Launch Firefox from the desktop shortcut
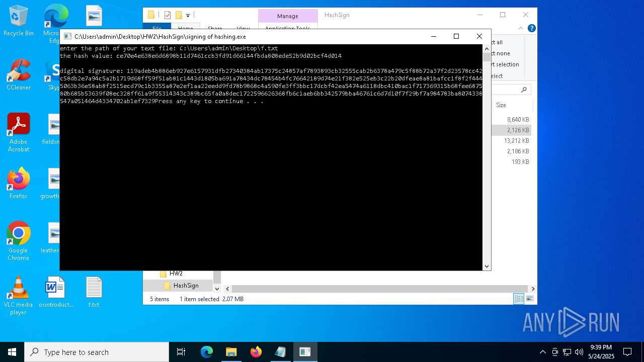Screen dimensions: 644x362 [18, 184]
